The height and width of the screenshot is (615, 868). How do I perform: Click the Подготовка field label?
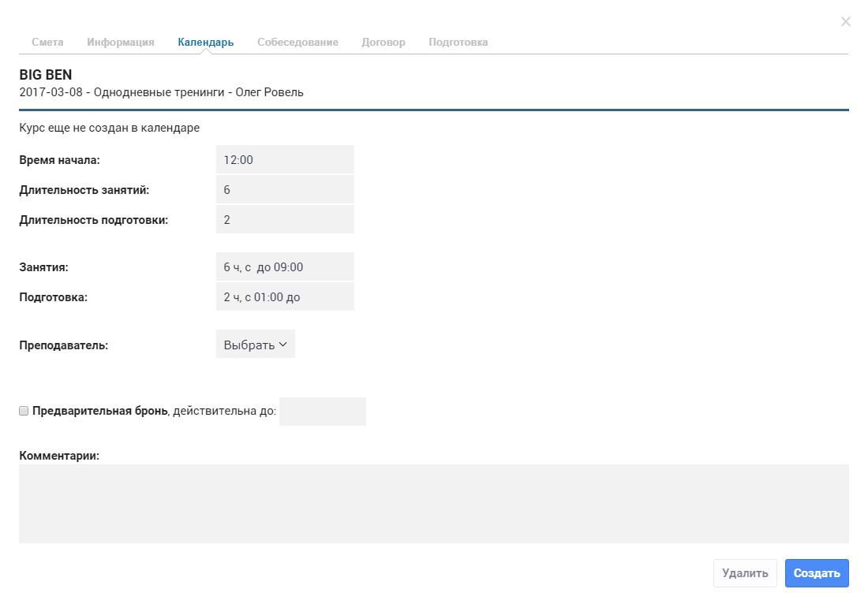coord(53,297)
